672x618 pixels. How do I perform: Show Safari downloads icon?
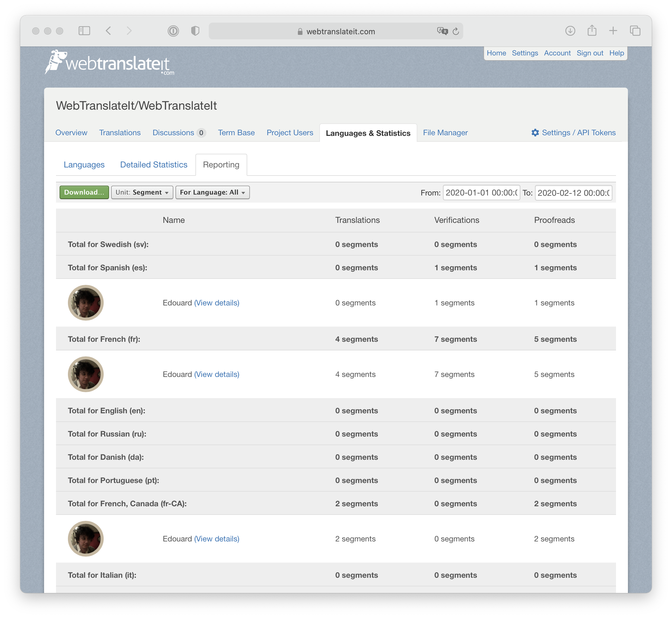point(570,31)
